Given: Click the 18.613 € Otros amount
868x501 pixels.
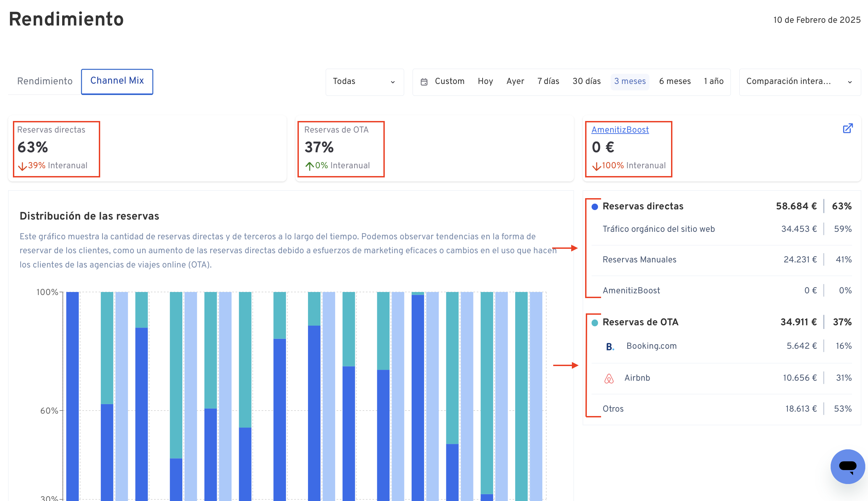Looking at the screenshot, I should coord(801,409).
